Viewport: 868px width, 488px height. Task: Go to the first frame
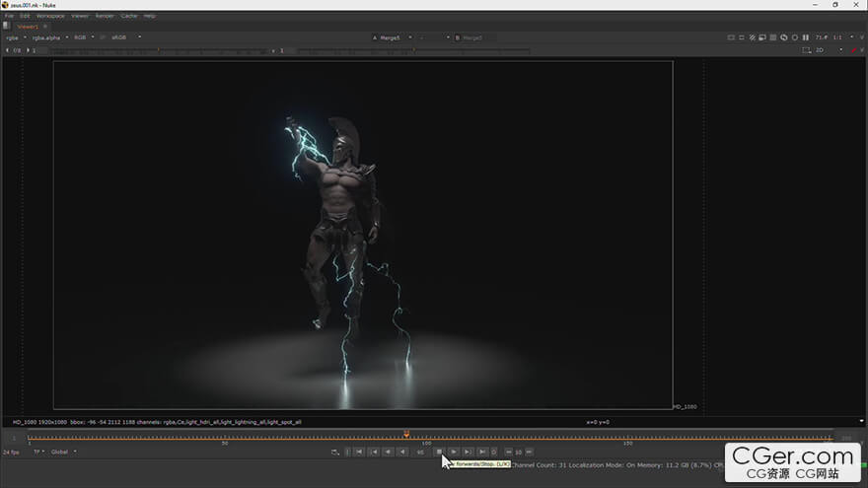[359, 453]
